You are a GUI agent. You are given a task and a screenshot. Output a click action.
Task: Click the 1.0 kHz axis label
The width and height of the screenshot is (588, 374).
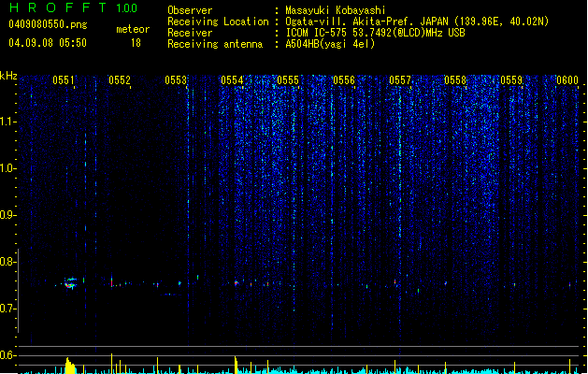8,168
